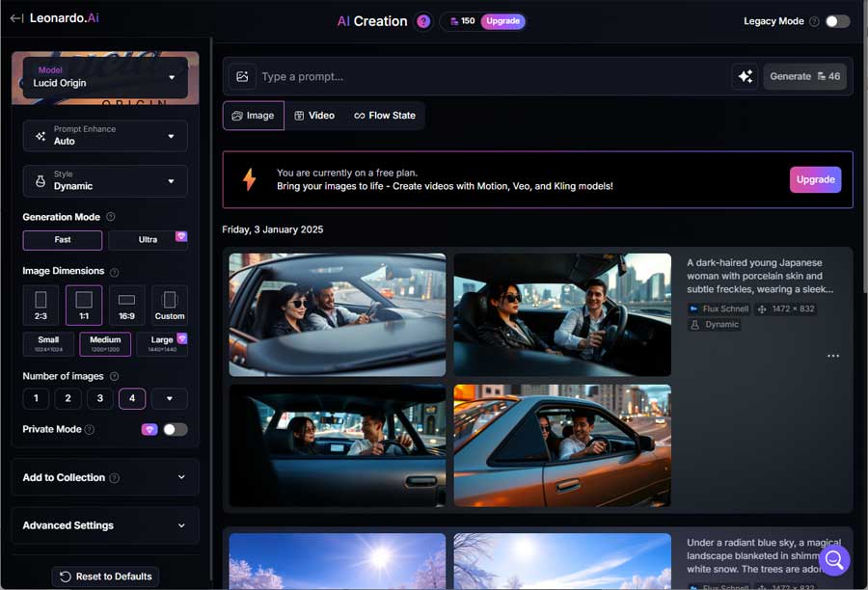Enable the Private Mode toggle
This screenshot has width=868, height=590.
[175, 430]
